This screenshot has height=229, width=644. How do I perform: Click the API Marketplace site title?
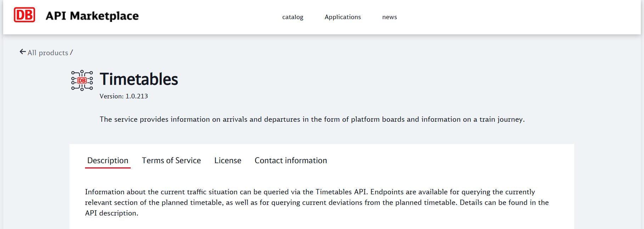pos(92,16)
